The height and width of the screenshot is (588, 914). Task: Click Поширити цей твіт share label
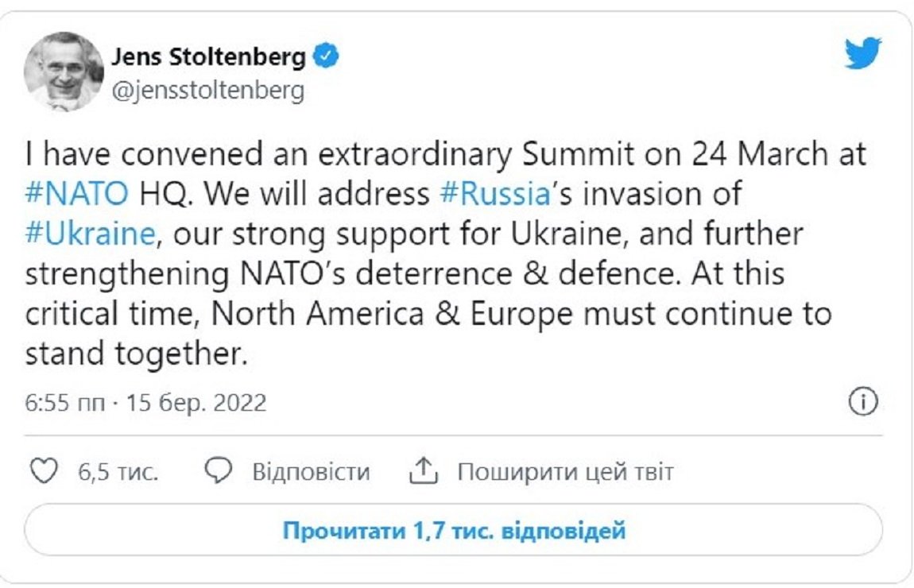point(565,473)
